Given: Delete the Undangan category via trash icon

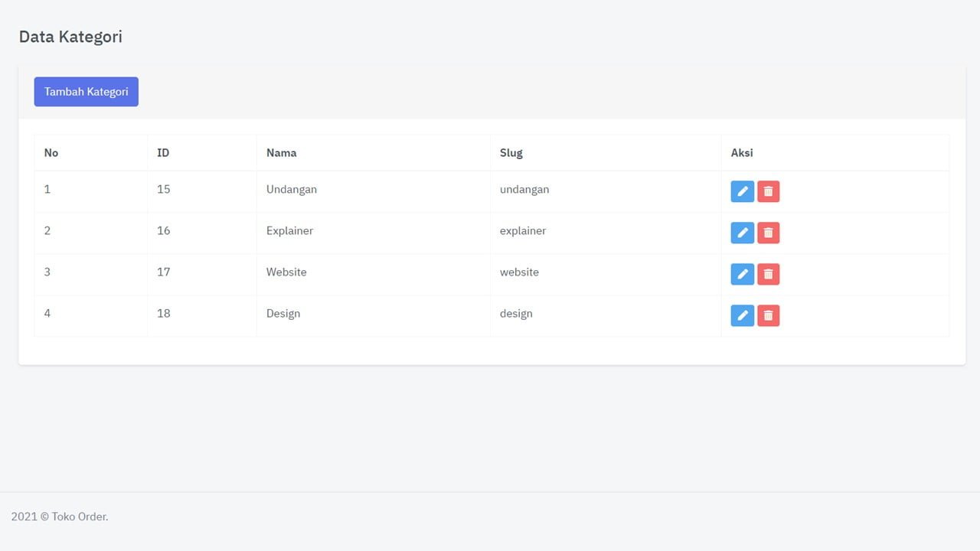Looking at the screenshot, I should [x=768, y=191].
